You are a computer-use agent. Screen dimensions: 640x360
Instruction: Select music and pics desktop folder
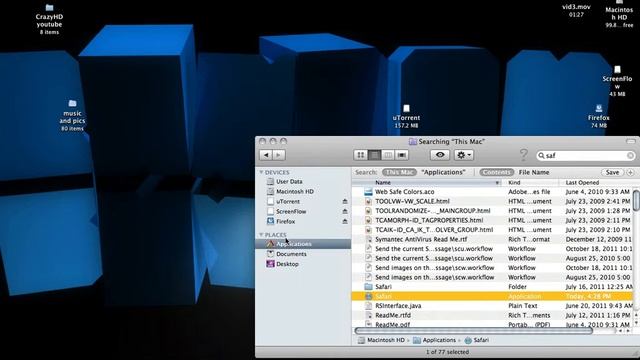[72, 116]
